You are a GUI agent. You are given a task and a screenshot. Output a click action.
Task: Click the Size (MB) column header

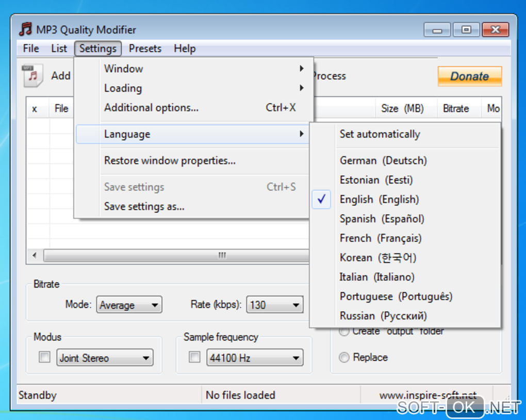(x=405, y=109)
